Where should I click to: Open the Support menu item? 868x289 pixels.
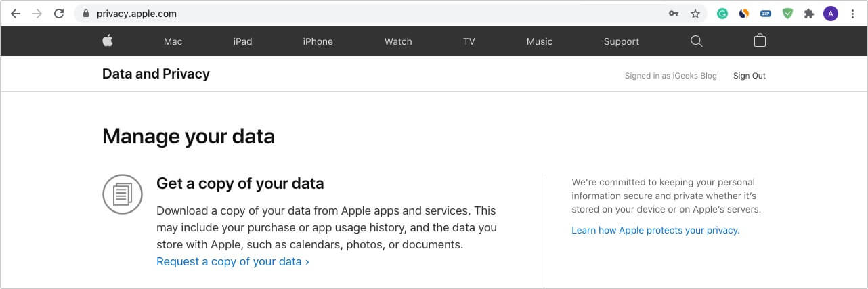pos(621,41)
